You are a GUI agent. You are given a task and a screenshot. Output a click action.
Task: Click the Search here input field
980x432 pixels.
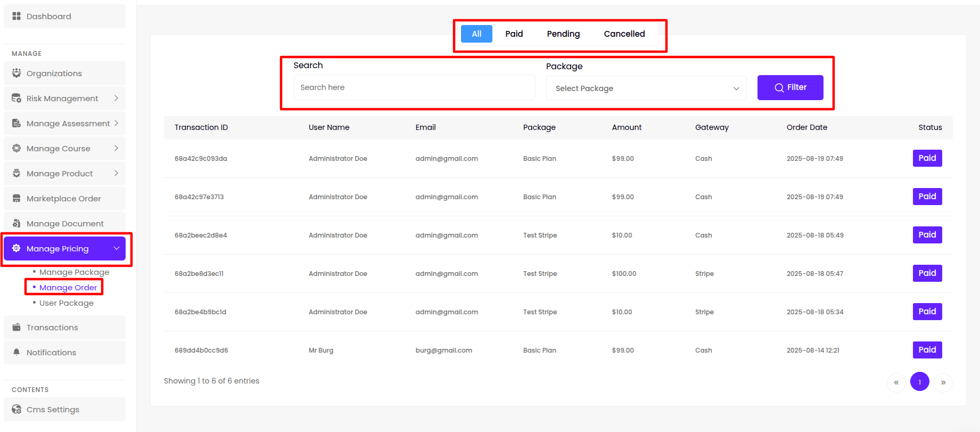pos(414,87)
